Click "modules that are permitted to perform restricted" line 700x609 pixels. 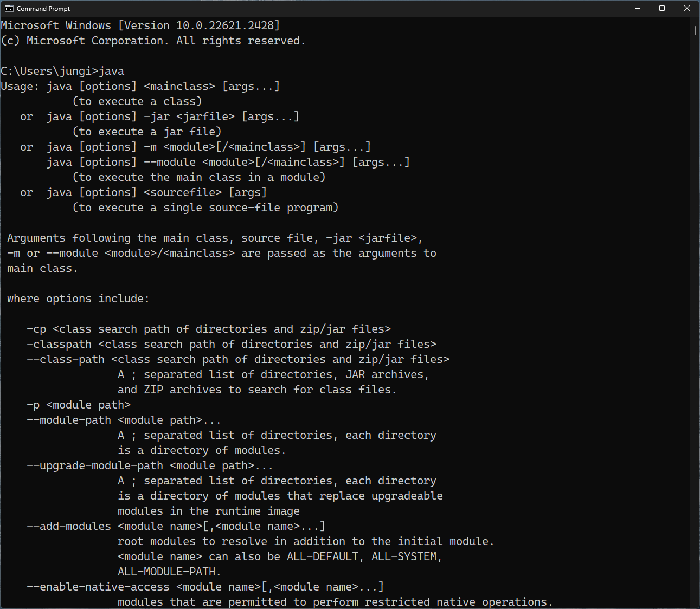coord(335,602)
